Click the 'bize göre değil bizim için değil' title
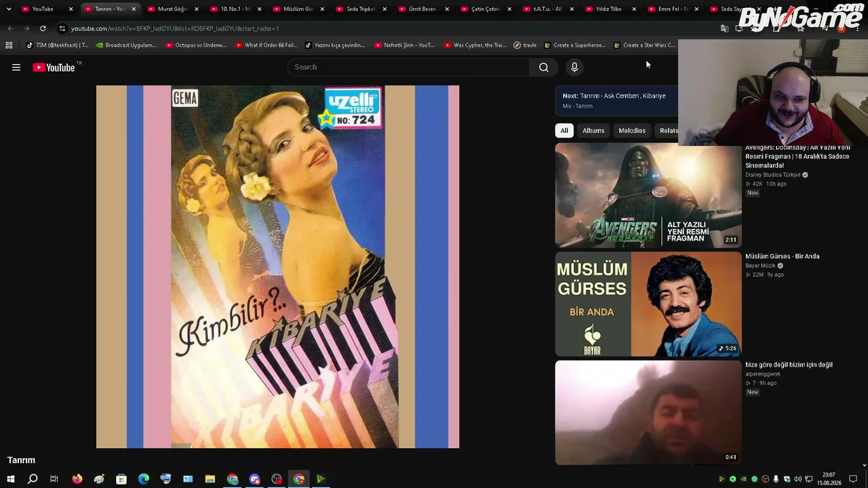This screenshot has width=868, height=488. (x=789, y=365)
